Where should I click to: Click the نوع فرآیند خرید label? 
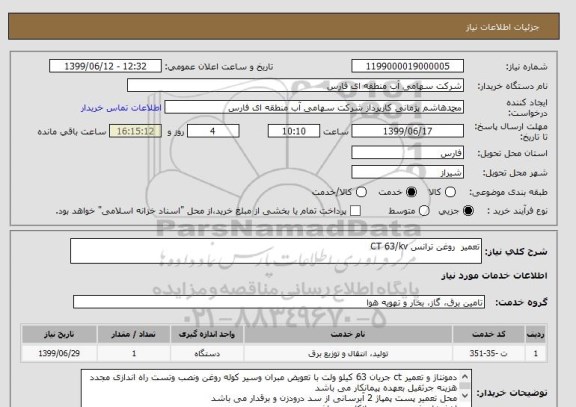517,211
